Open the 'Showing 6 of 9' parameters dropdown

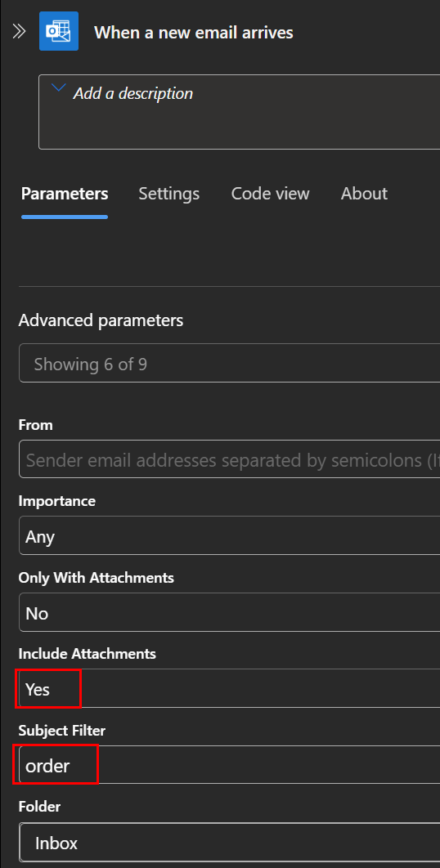coord(230,363)
